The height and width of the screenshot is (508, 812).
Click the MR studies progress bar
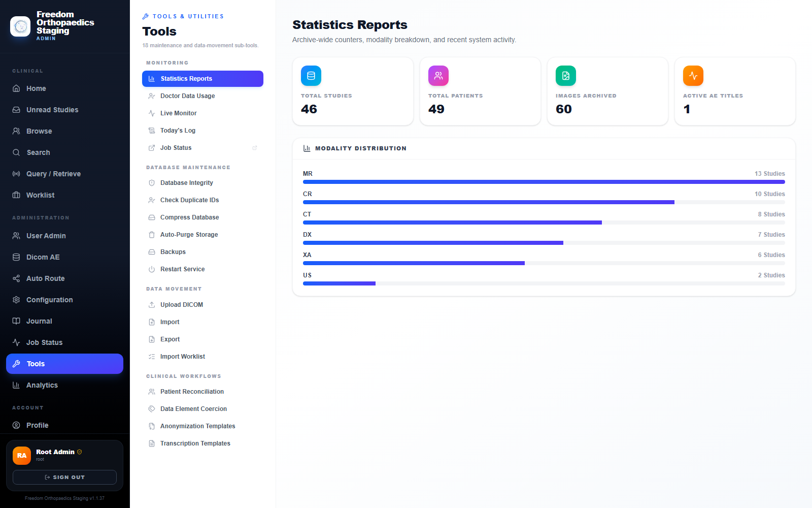coord(544,182)
